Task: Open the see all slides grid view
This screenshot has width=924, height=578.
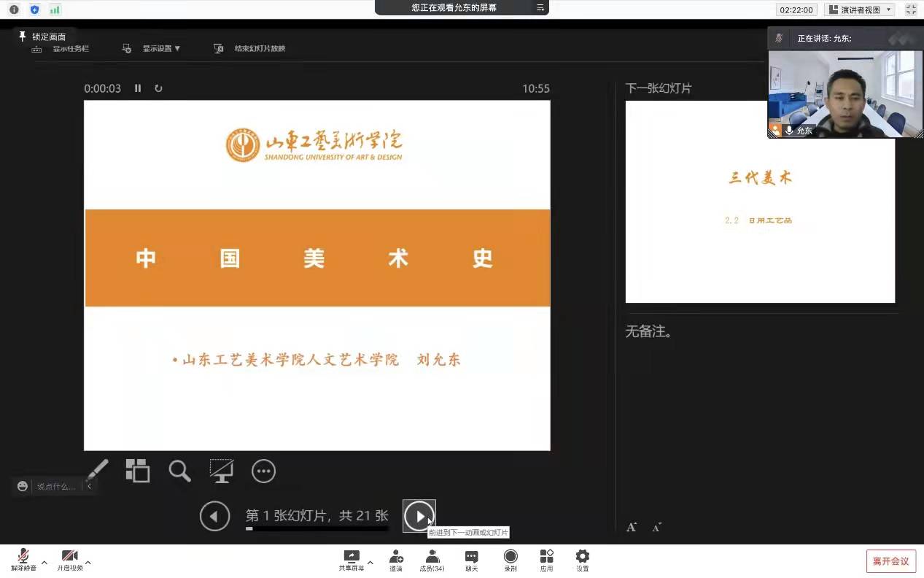Action: [x=137, y=471]
